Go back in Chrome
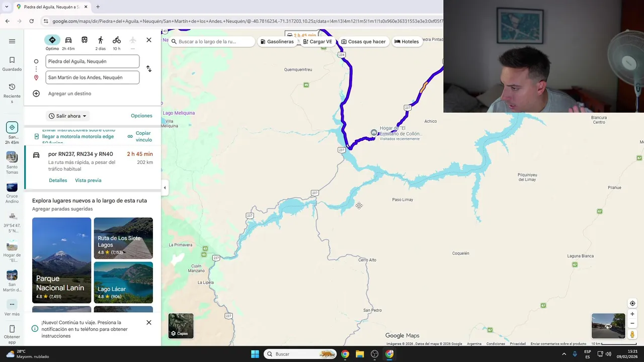Image resolution: width=644 pixels, height=362 pixels. tap(7, 21)
